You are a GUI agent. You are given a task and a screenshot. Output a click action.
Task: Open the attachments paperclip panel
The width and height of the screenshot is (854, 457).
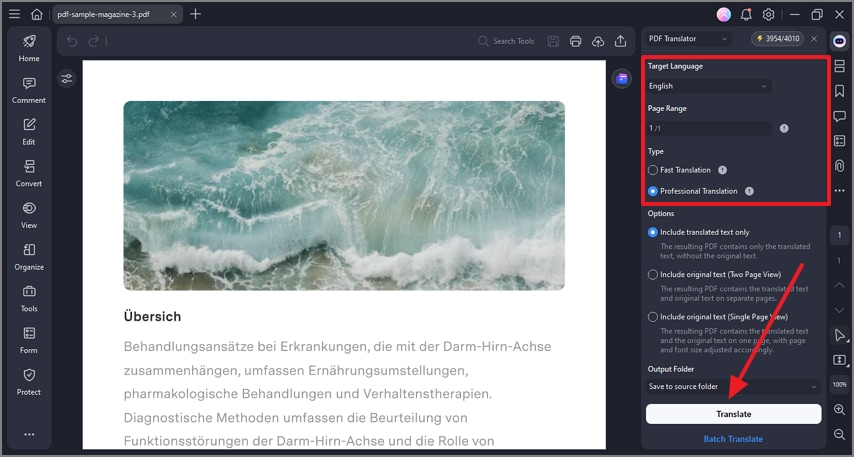[x=839, y=166]
